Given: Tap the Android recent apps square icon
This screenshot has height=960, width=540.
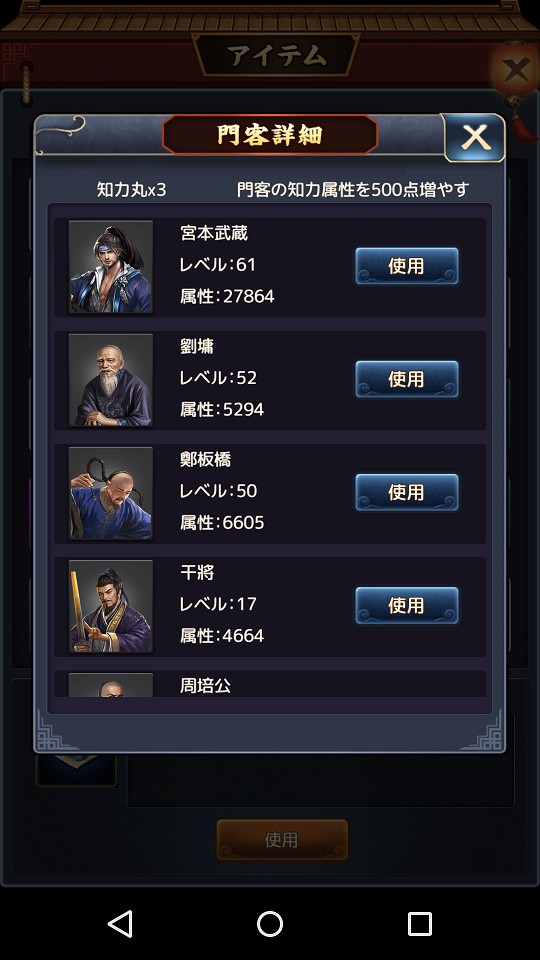Looking at the screenshot, I should [420, 923].
